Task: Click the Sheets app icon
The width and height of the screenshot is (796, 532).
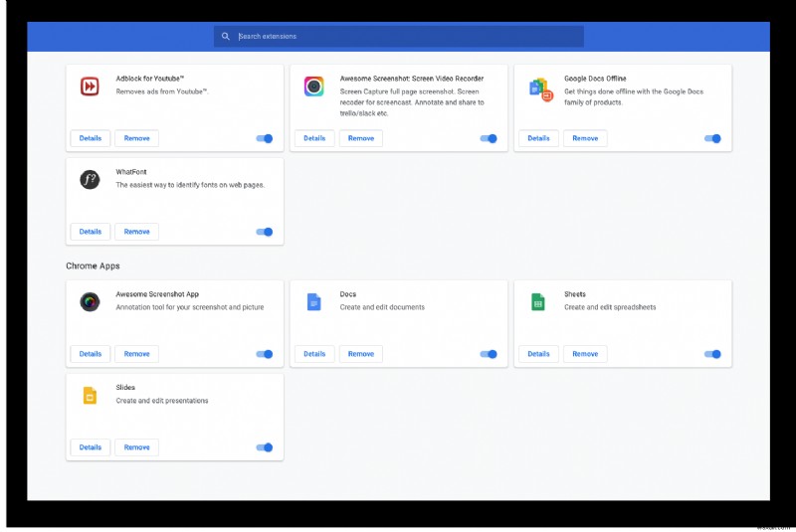Action: (x=538, y=301)
